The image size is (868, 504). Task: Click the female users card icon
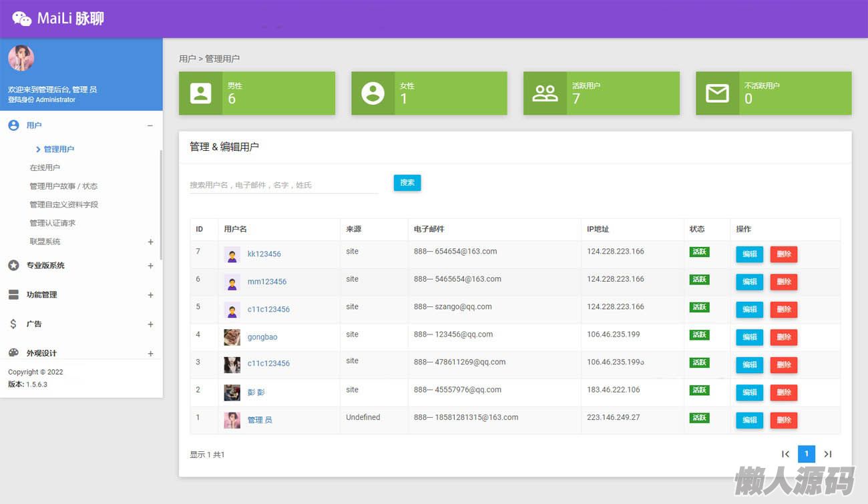click(373, 93)
